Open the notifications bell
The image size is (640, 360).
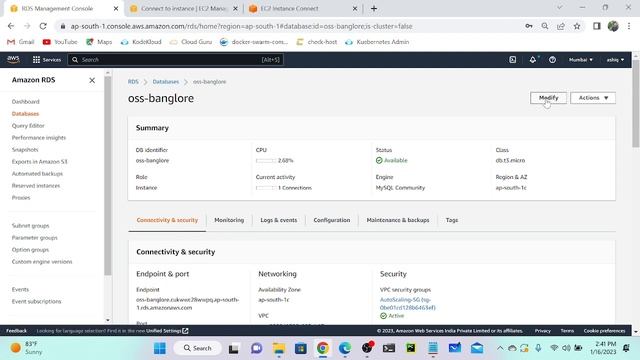(533, 60)
